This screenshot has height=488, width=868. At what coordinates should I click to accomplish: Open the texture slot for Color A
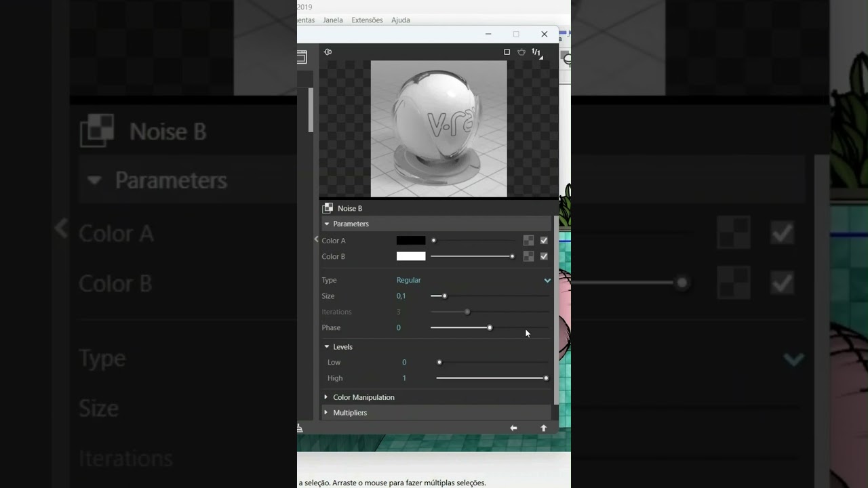(528, 241)
